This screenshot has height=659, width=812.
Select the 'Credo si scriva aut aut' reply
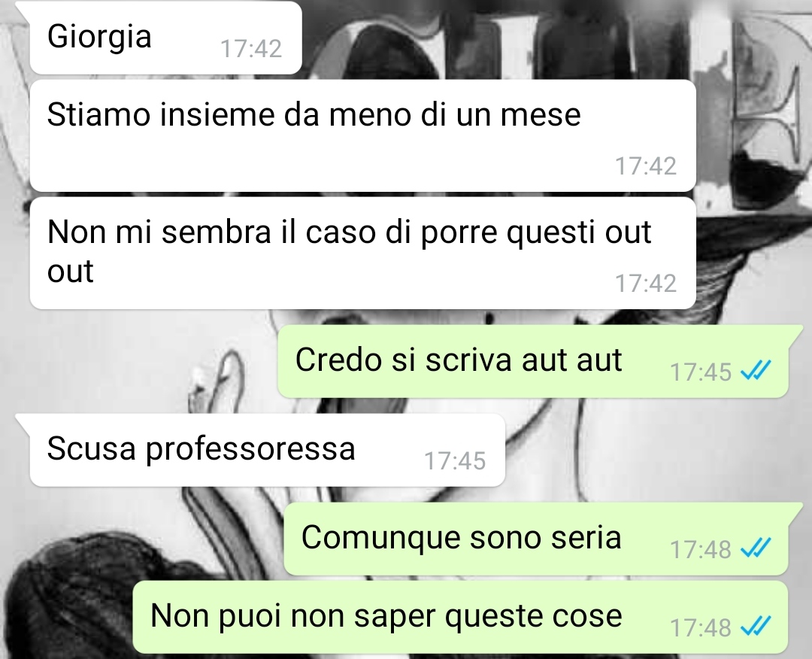point(533,361)
